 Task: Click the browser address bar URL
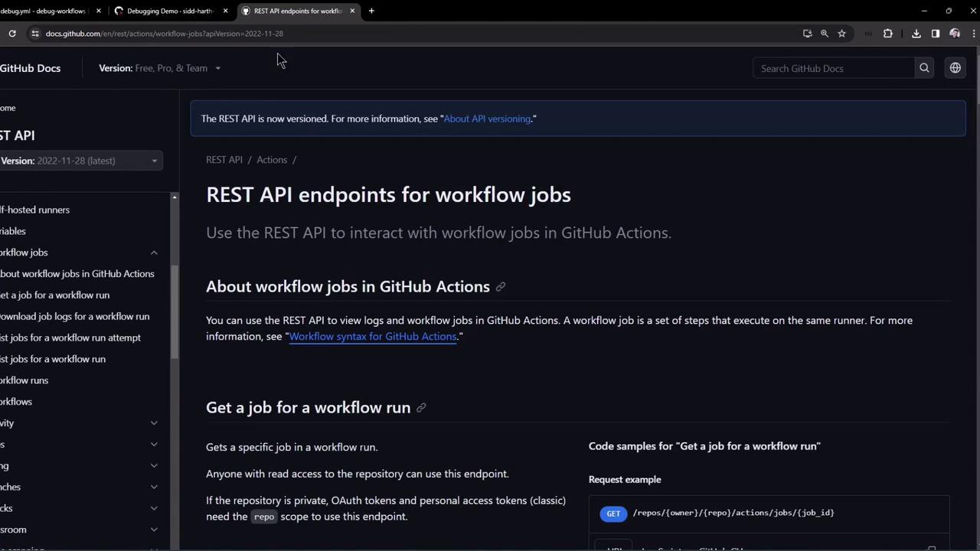point(164,34)
